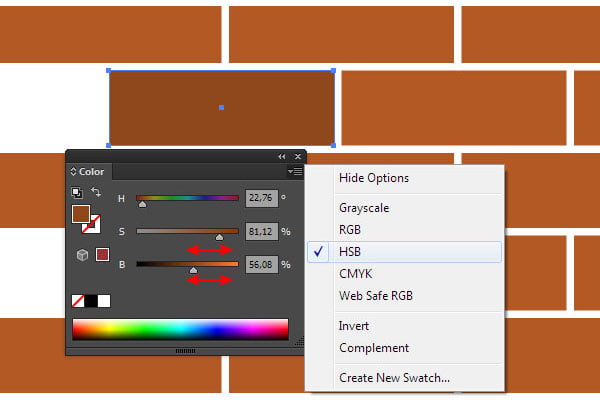Click the S value field 81,12
600x413 pixels.
(x=261, y=232)
